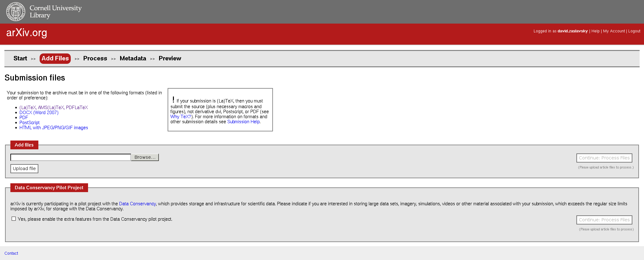644x260 pixels.
Task: Follow the Why TeX? link
Action: pyautogui.click(x=181, y=117)
